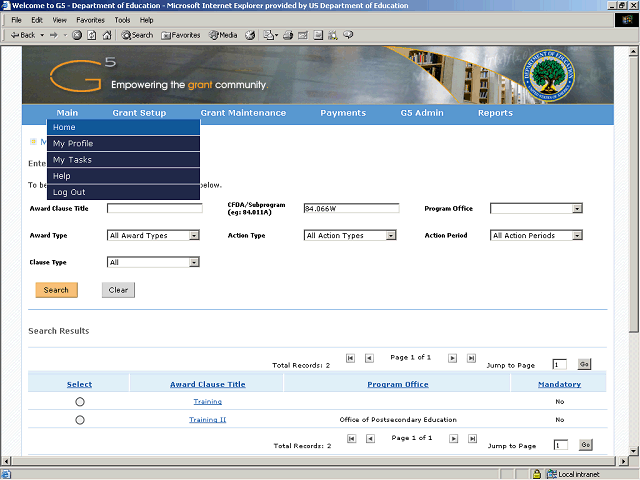Click the Forward arrow in toolbar

point(53,35)
